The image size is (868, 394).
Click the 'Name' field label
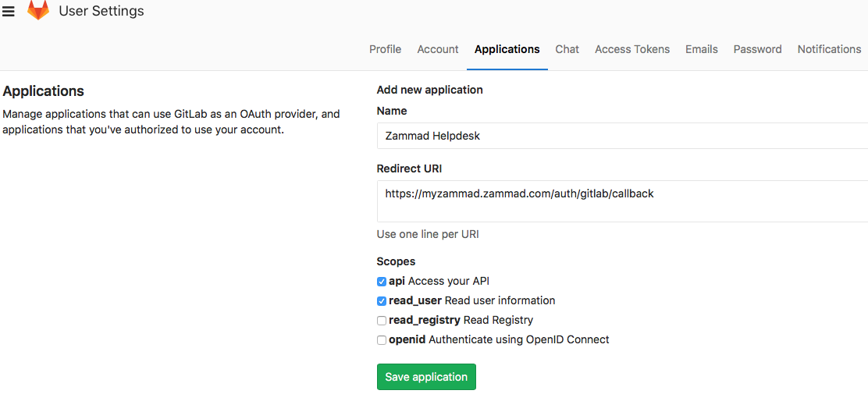(x=391, y=112)
